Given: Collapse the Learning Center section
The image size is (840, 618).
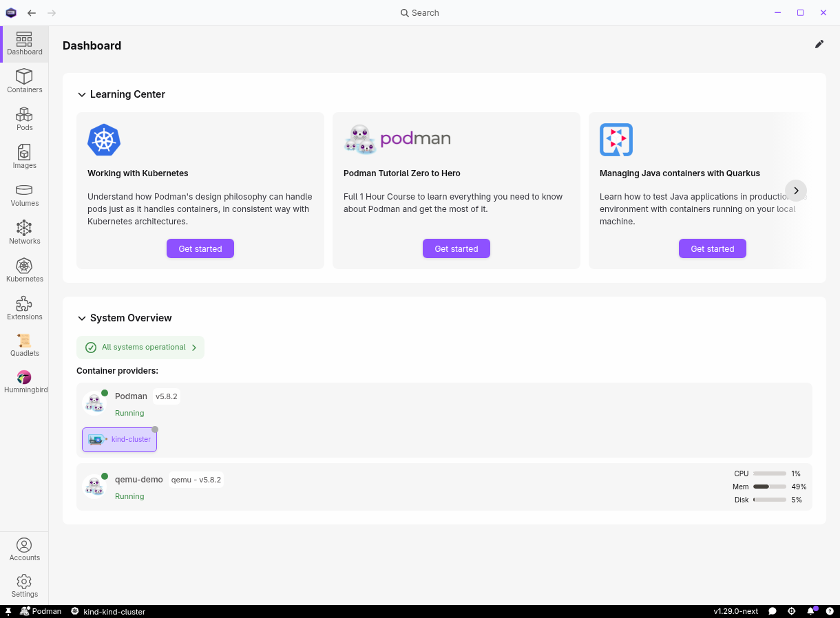Looking at the screenshot, I should point(82,94).
